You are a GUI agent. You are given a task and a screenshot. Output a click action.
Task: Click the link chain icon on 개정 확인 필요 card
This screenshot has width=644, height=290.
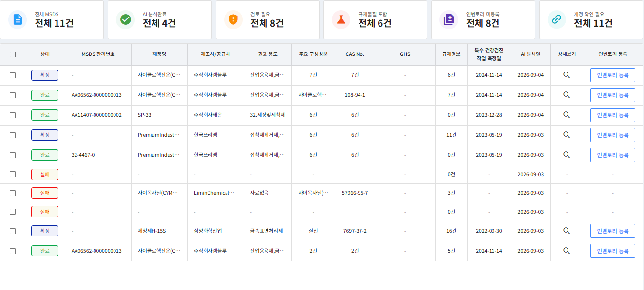(x=557, y=19)
